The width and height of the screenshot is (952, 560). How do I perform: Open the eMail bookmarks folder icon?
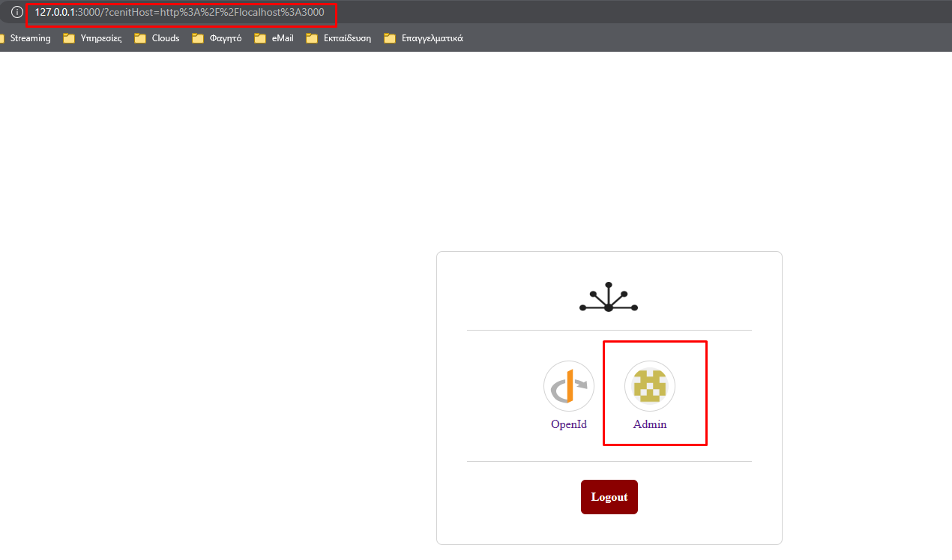[258, 37]
